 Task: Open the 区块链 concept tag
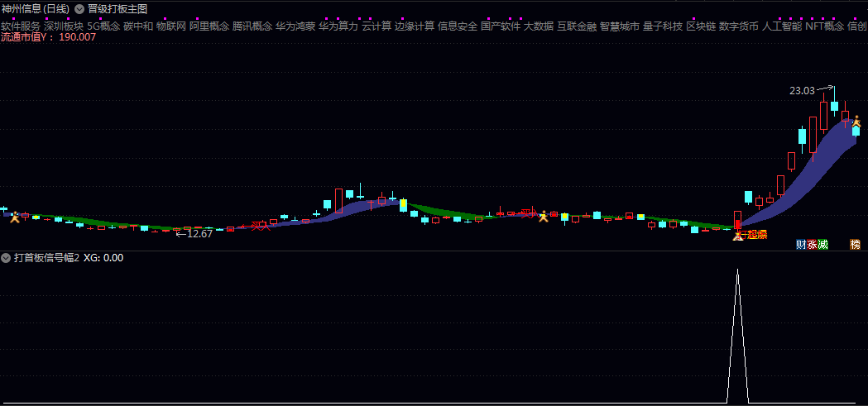(701, 26)
